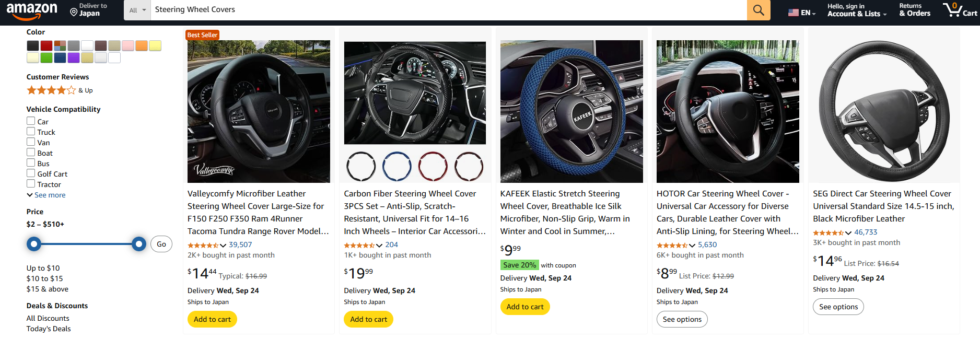Viewport: 980px width, 338px height.
Task: Click Today's Deals in the sidebar
Action: coord(48,328)
